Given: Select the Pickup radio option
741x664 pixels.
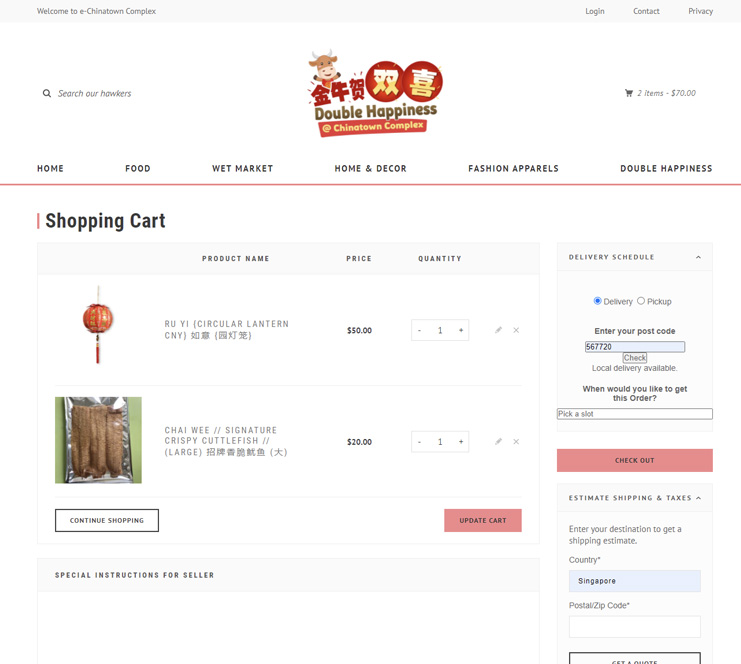Looking at the screenshot, I should (x=641, y=301).
